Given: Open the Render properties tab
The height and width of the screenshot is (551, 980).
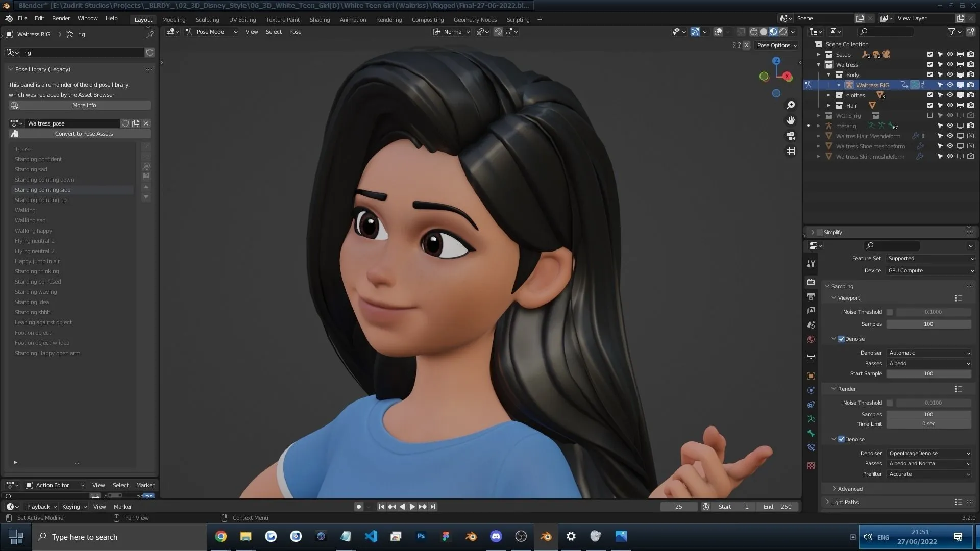Looking at the screenshot, I should (x=811, y=282).
